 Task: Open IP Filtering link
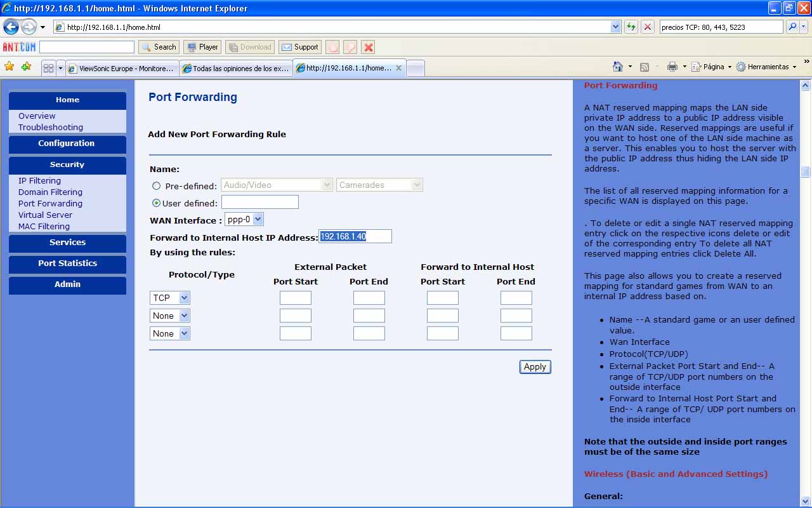click(39, 181)
